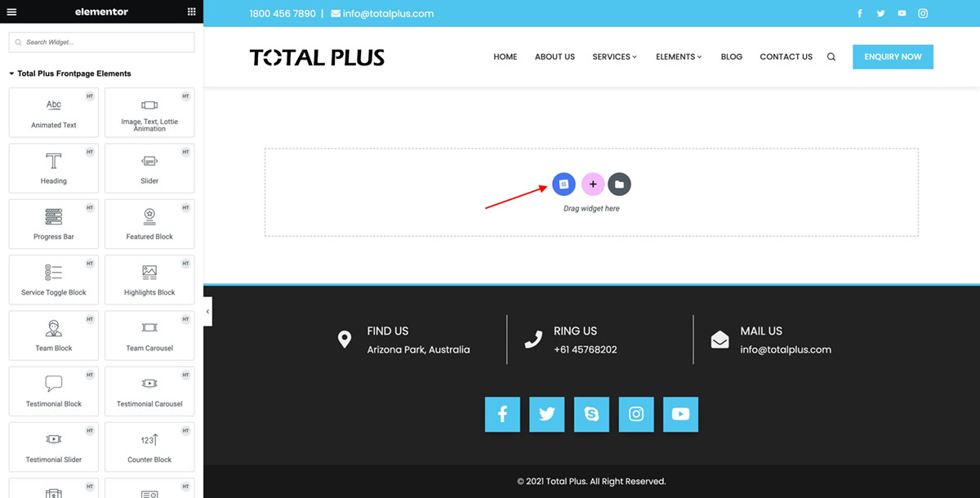Select the Highlights Block widget
This screenshot has height=498, width=980.
tap(149, 280)
